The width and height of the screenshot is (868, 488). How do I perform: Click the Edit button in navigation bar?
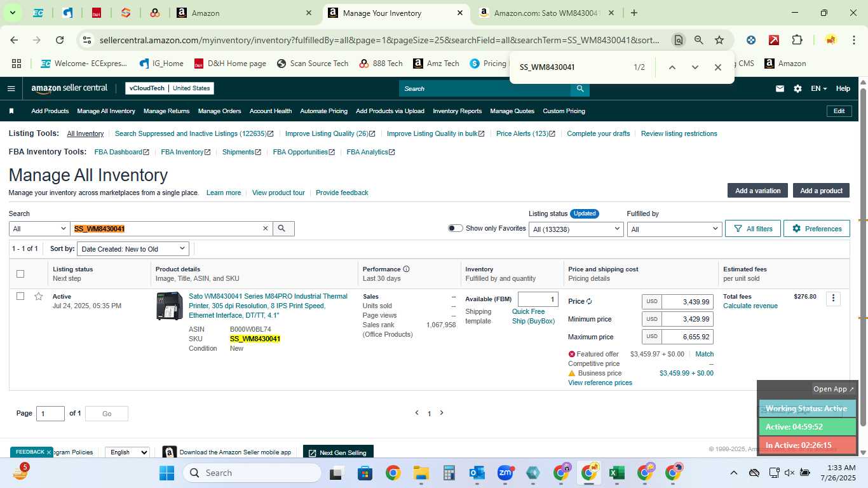[839, 111]
